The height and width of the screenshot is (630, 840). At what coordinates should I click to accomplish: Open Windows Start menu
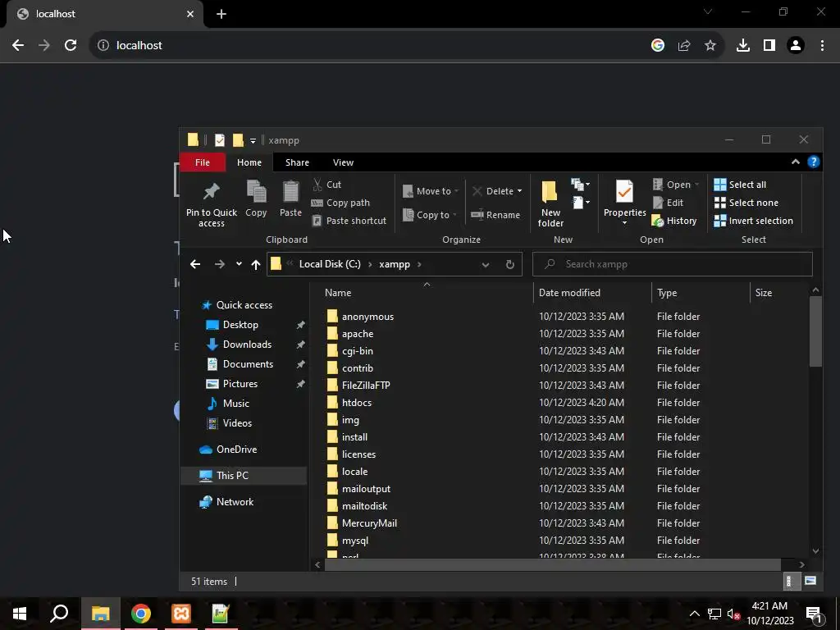[x=20, y=614]
